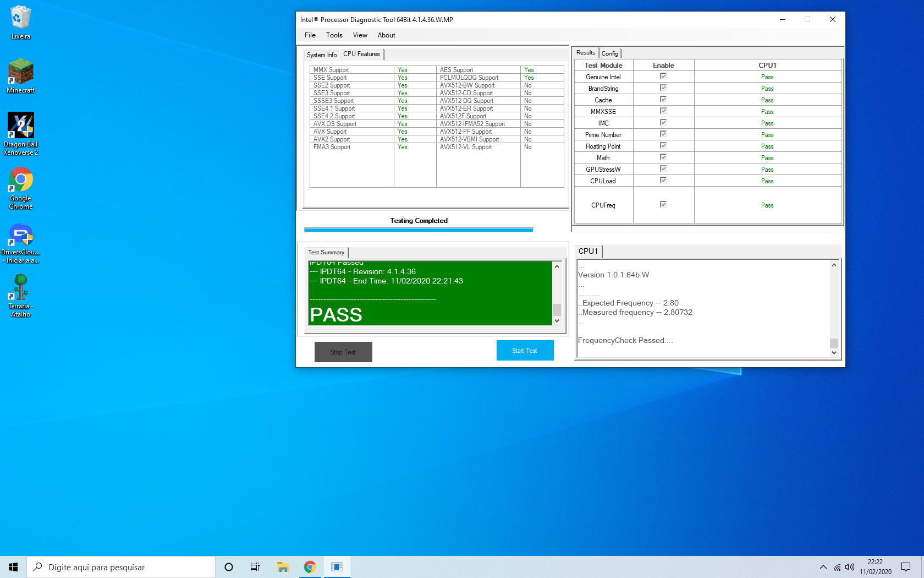Toggle the GPUStressW test checkbox
Screen dimensions: 924x578
(x=663, y=169)
